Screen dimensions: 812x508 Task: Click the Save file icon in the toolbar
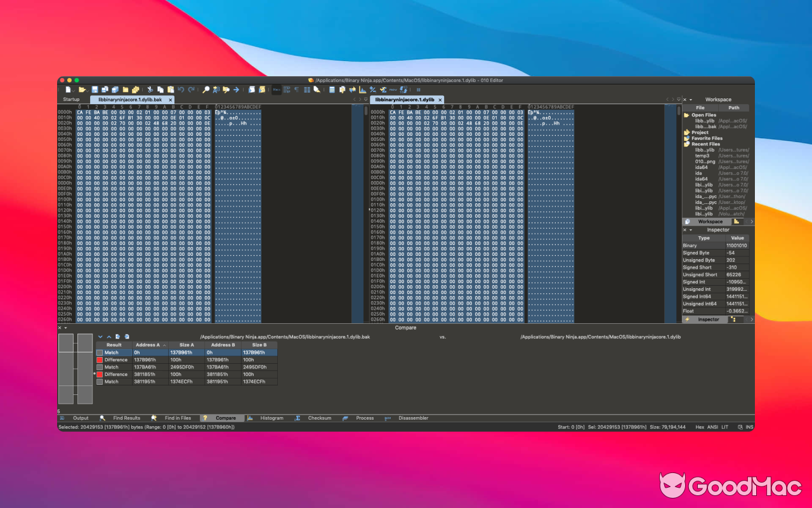pyautogui.click(x=95, y=88)
